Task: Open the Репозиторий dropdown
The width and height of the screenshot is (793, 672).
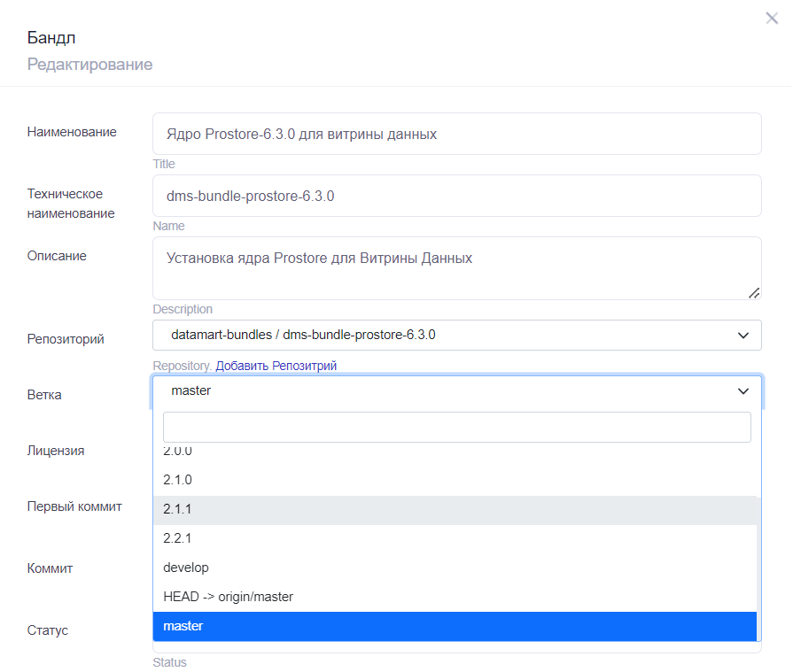Action: click(443, 335)
